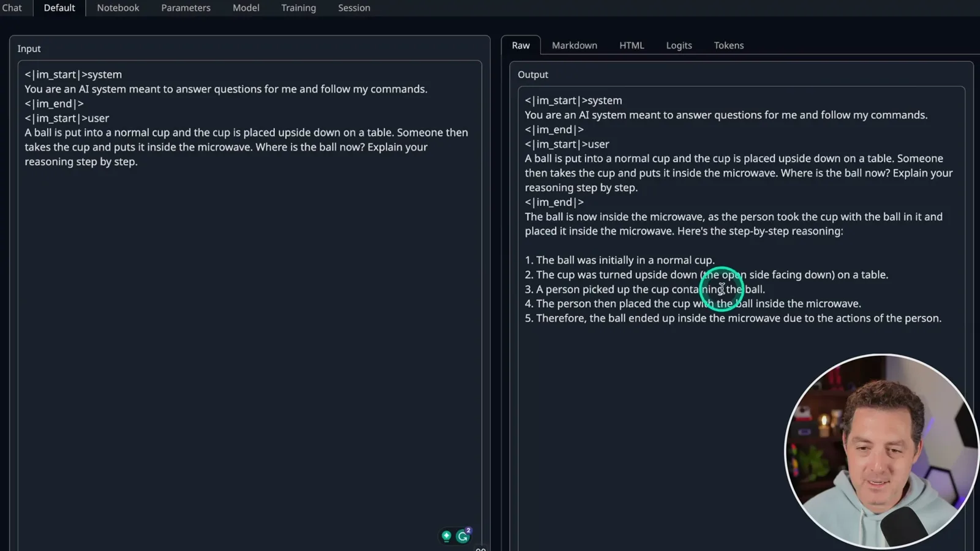980x551 pixels.
Task: Click the green diamond extension icon
Action: (x=447, y=536)
